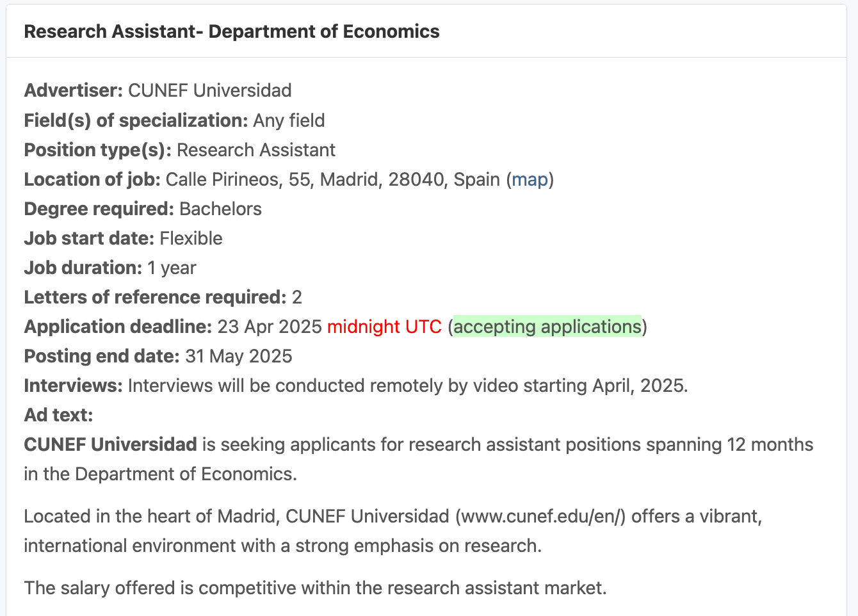The image size is (858, 616).
Task: Select the Field(s) of specialization label
Action: pyautogui.click(x=136, y=120)
